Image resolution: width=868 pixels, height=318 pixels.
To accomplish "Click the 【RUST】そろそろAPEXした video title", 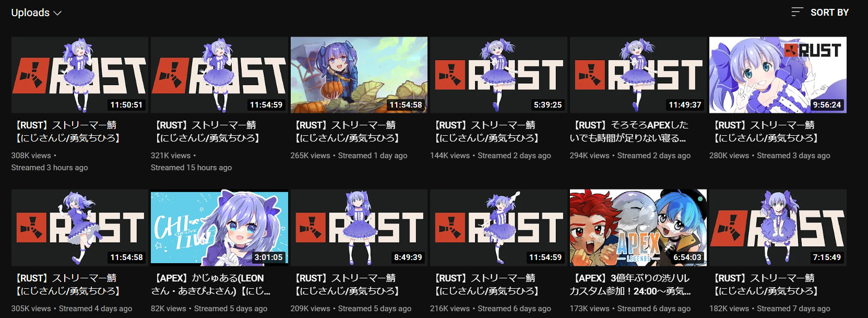I will point(629,132).
